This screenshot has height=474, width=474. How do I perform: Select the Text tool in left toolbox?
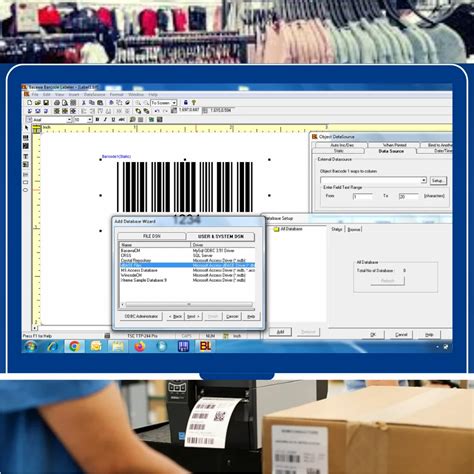pos(26,156)
